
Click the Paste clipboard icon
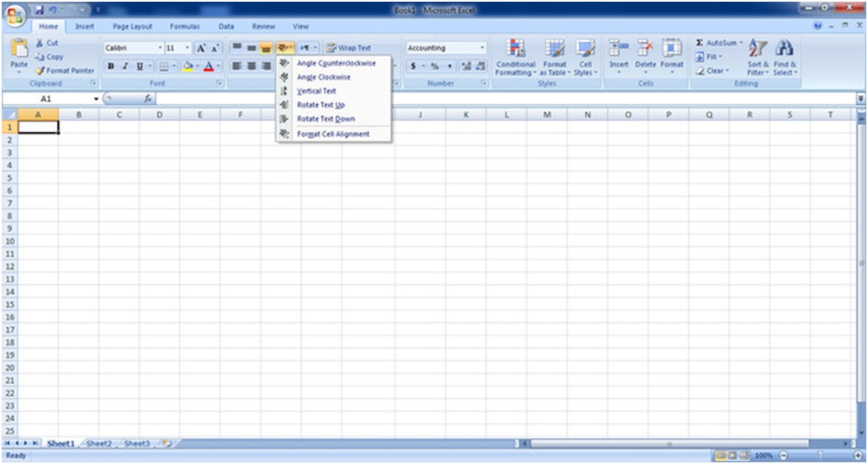point(19,52)
